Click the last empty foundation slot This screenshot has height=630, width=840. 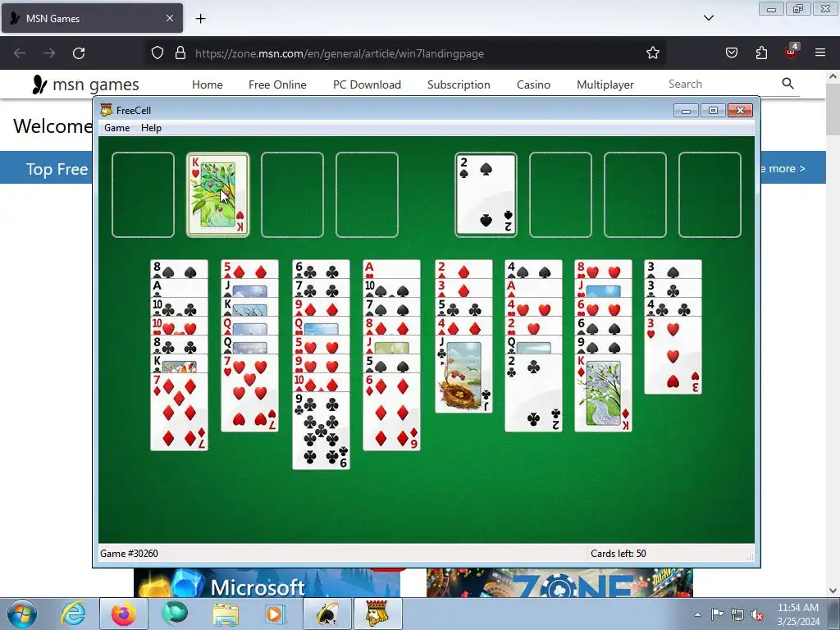[x=710, y=194]
